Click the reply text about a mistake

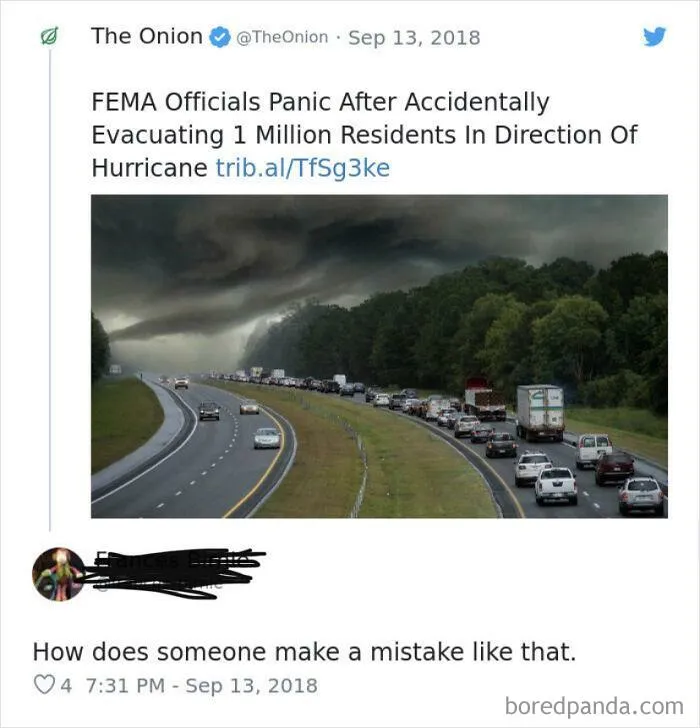pyautogui.click(x=305, y=651)
